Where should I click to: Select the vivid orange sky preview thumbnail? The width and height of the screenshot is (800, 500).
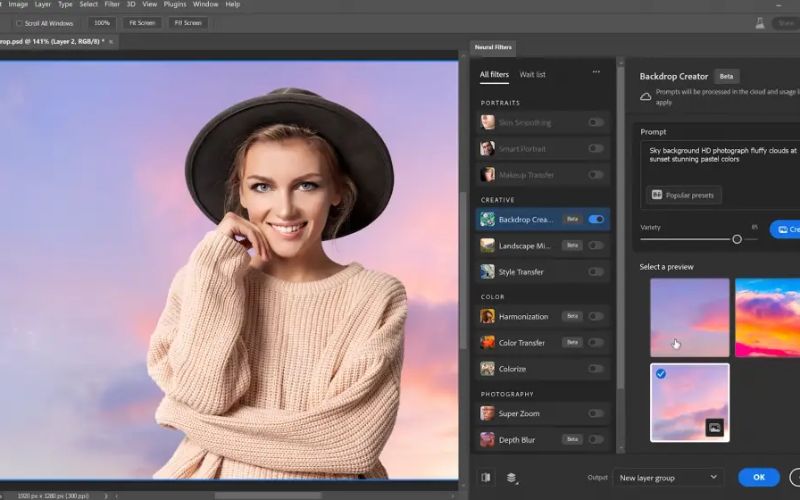coord(767,317)
